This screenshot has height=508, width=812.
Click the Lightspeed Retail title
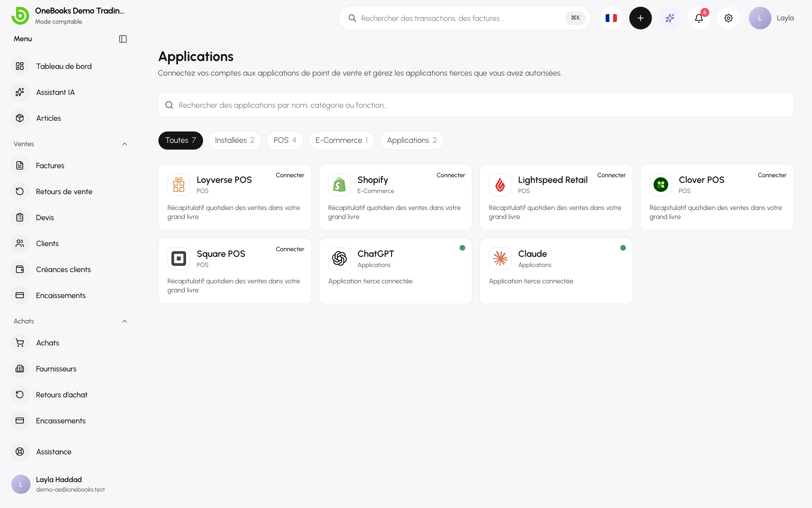(x=553, y=180)
